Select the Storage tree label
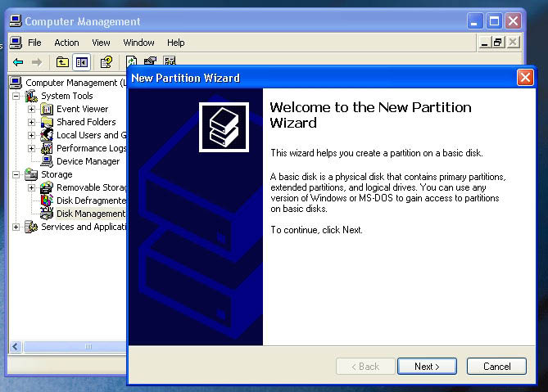This screenshot has width=548, height=392. (57, 174)
